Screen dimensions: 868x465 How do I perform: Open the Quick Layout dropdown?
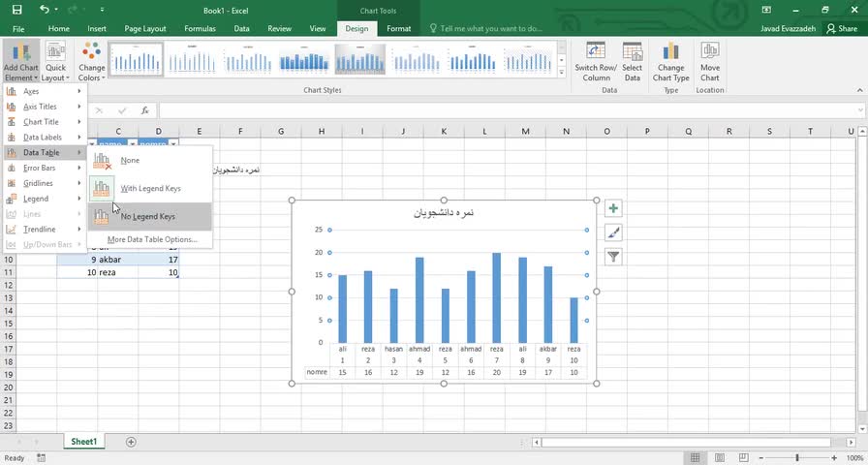click(x=55, y=61)
